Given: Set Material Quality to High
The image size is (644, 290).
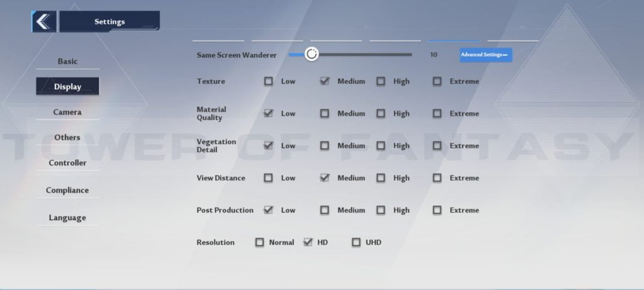Looking at the screenshot, I should [380, 113].
